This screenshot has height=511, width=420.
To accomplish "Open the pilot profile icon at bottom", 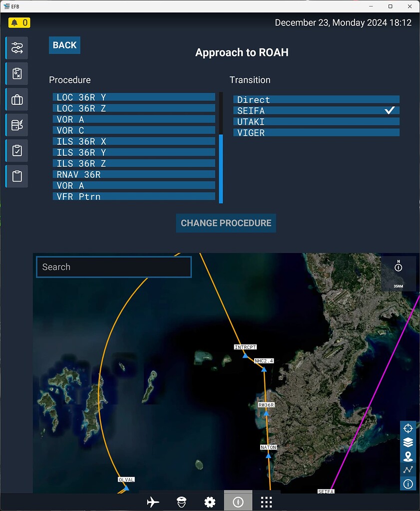I will [181, 501].
